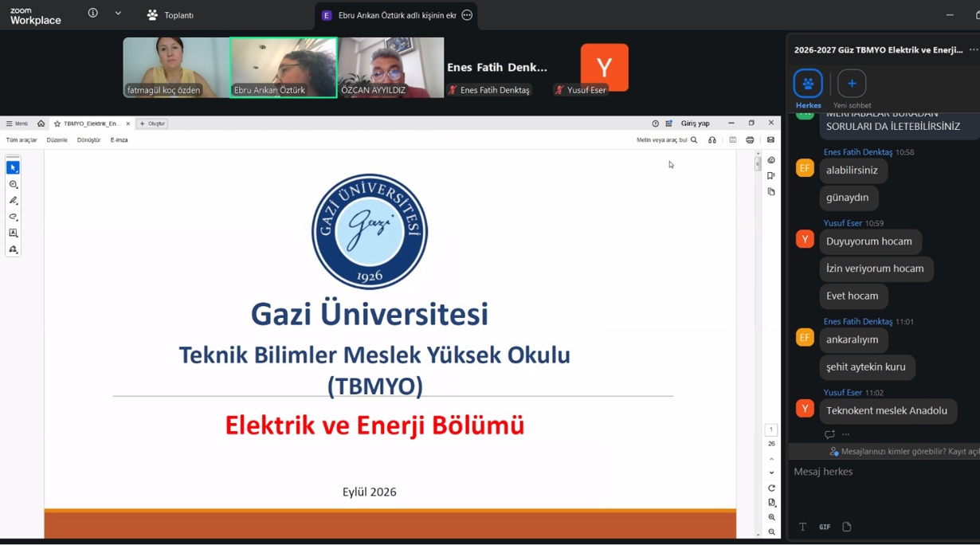Select the Yusuf Eser participant tile
Image resolution: width=980 pixels, height=545 pixels.
(604, 68)
